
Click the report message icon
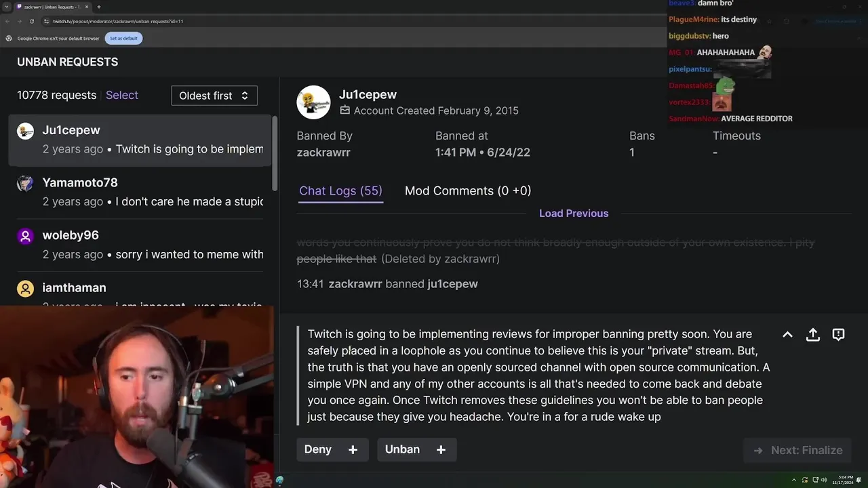pos(838,335)
